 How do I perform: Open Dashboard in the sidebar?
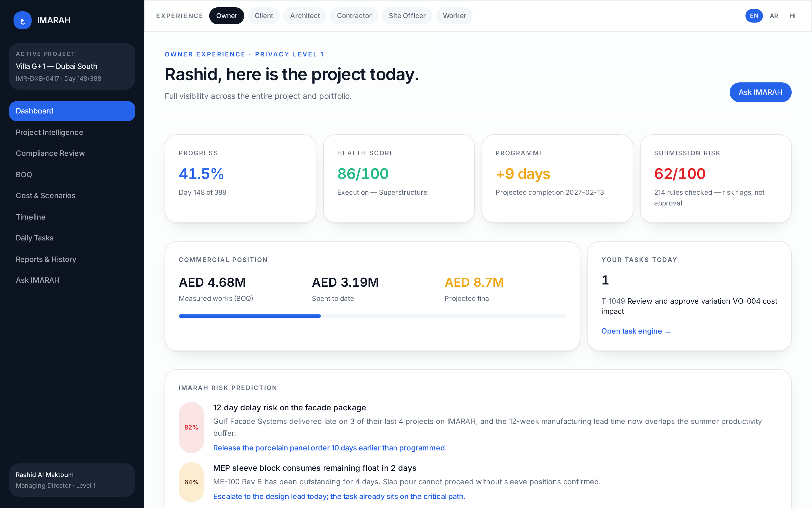click(x=72, y=111)
